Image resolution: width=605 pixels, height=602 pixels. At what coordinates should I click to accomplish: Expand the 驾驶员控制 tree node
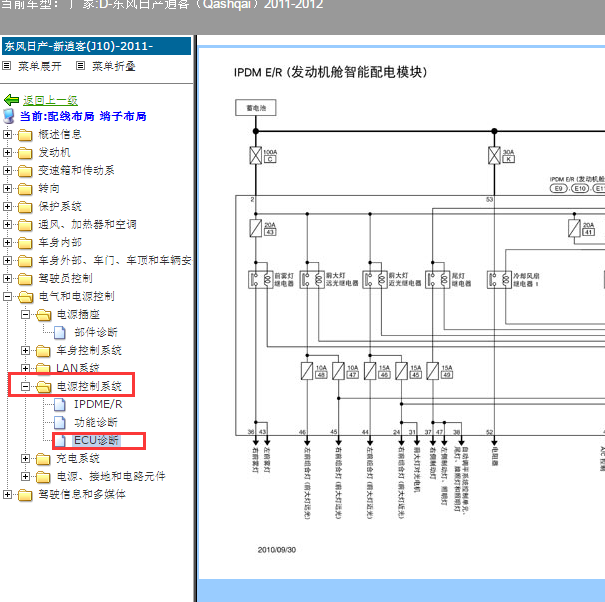click(x=7, y=278)
